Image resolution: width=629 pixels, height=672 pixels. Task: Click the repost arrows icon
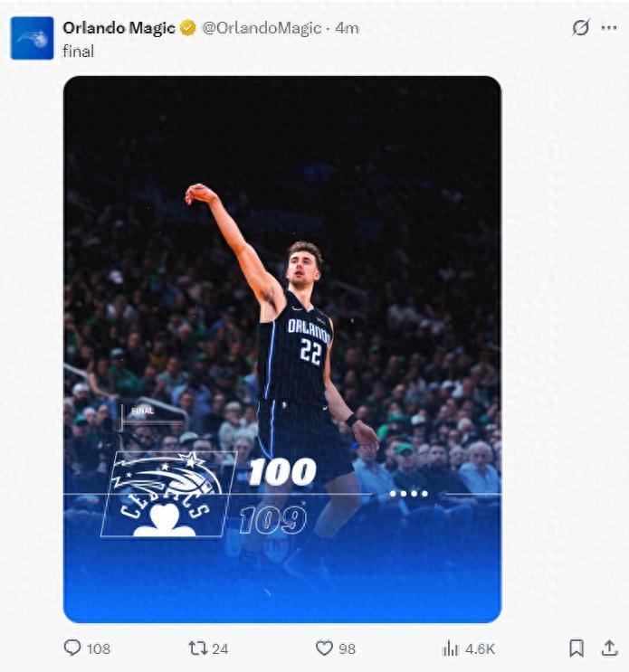point(196,648)
